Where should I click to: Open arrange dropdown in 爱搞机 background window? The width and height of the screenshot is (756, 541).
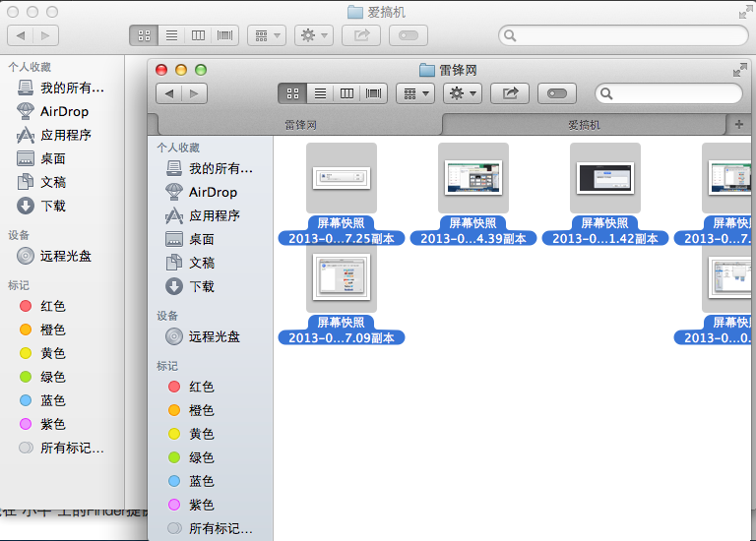(267, 35)
